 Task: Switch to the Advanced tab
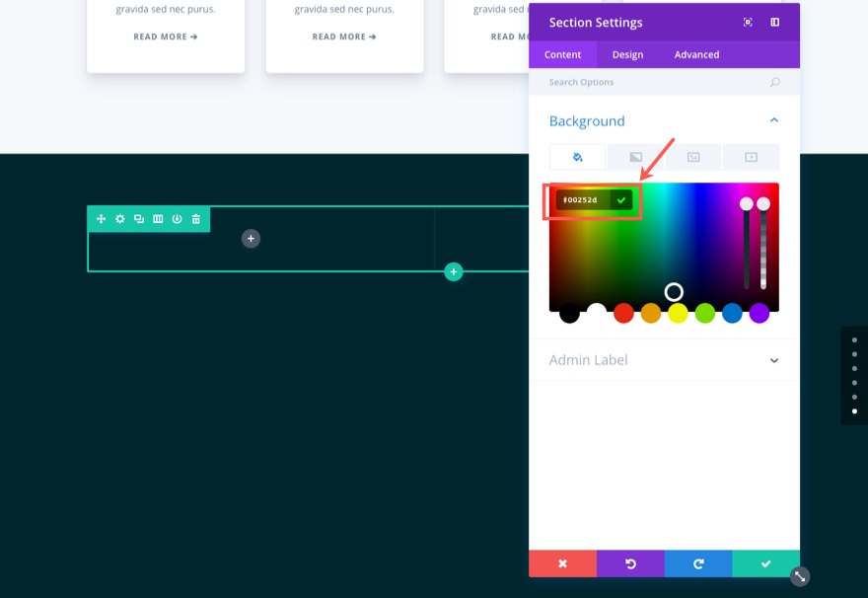click(x=696, y=54)
